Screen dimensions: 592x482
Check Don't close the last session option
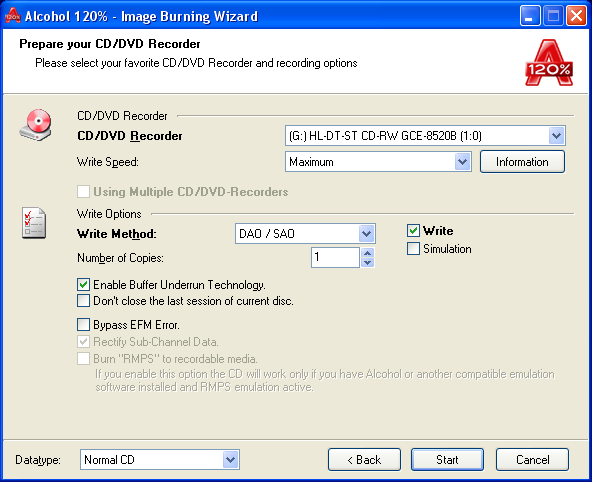pos(83,301)
